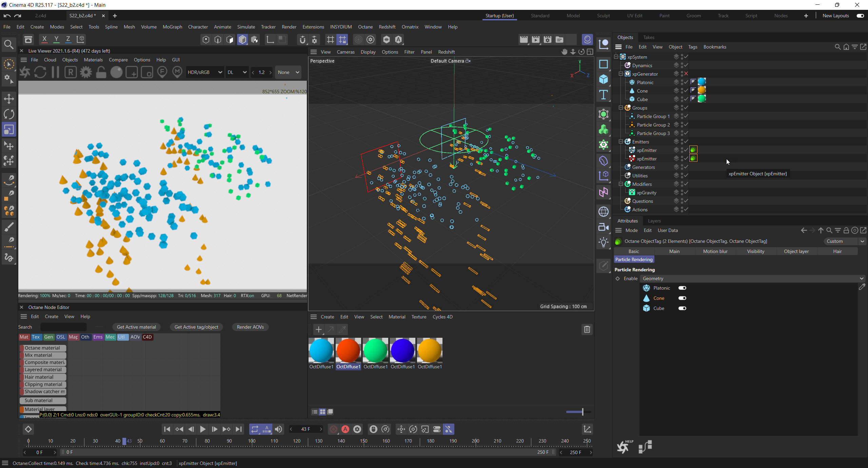Click the Camera object icon in the side palette
This screenshot has height=468, width=868.
[604, 227]
